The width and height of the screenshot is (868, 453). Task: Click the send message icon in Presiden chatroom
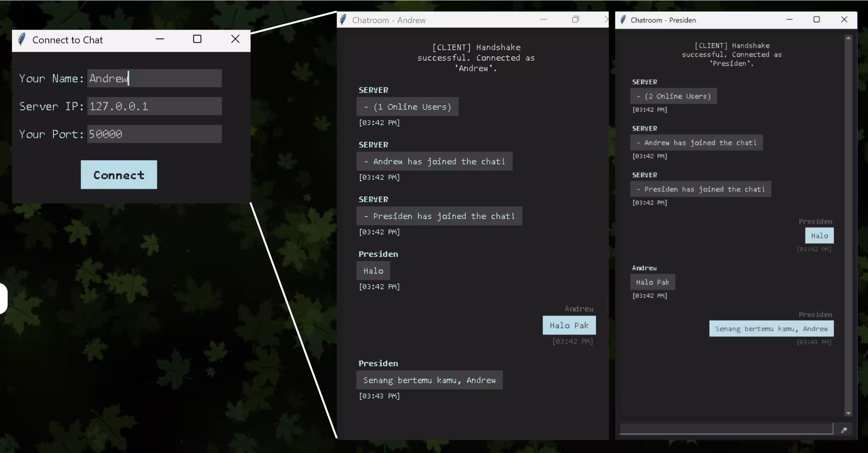pos(845,430)
